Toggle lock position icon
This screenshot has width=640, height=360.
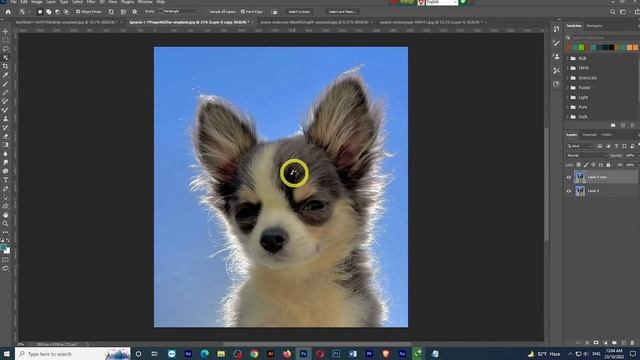pyautogui.click(x=593, y=165)
